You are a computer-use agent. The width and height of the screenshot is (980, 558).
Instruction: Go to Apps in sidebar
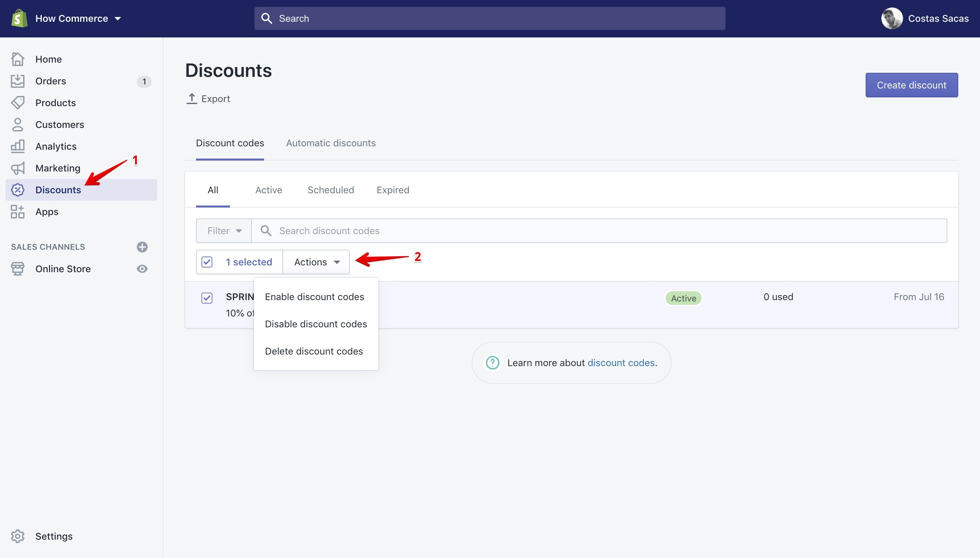pyautogui.click(x=47, y=212)
